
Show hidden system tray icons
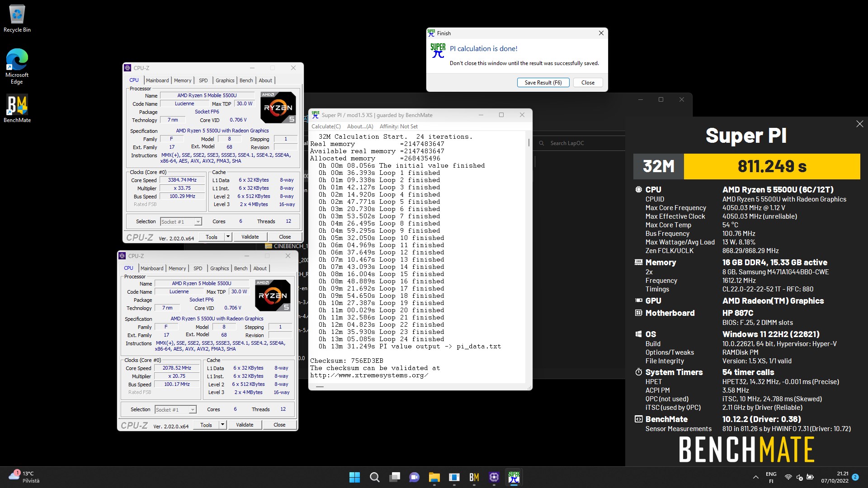[755, 477]
